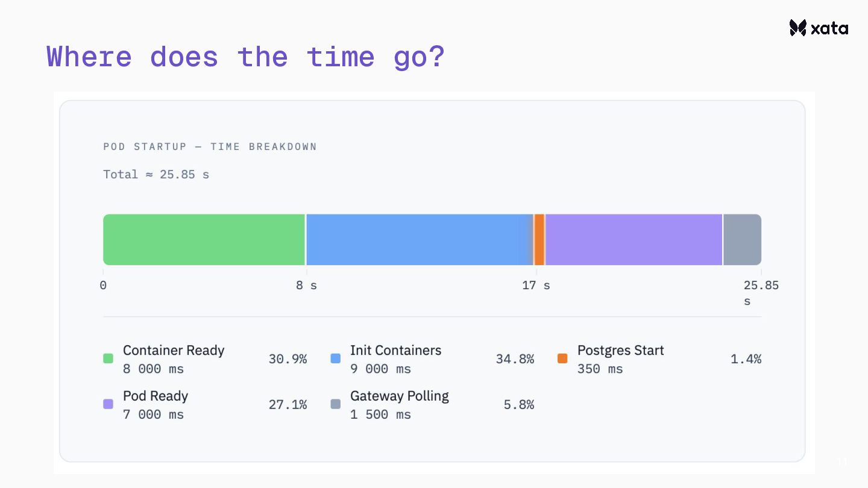Screen dimensions: 868x488
Task: Click the 'POD STARTUP — TIME BREAKDOWN' heading
Action: [x=210, y=146]
